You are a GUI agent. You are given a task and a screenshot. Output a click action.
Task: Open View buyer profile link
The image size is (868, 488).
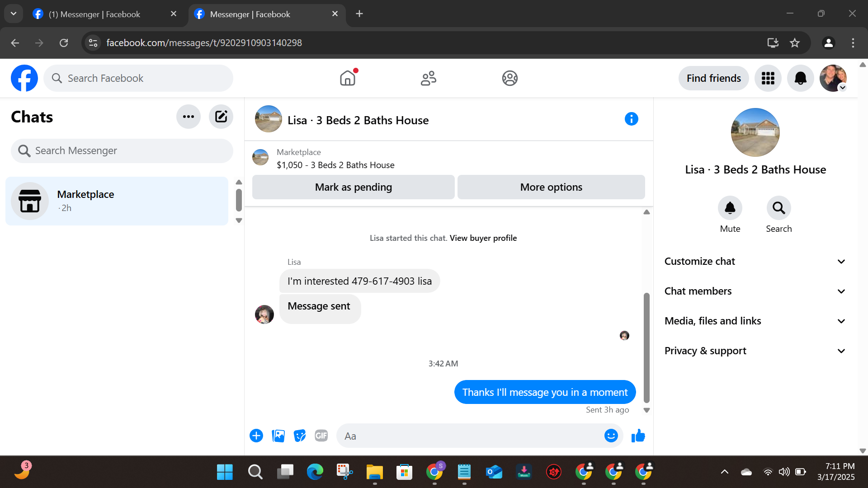click(483, 238)
